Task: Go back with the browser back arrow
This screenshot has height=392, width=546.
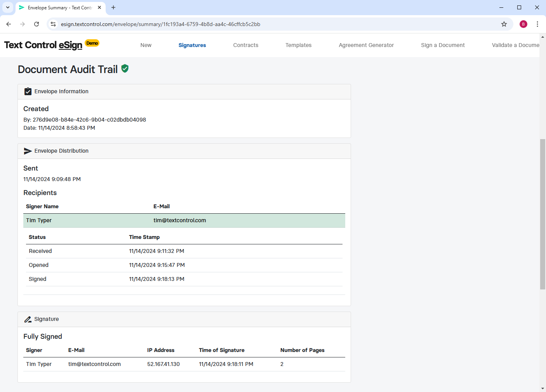Action: (9, 24)
